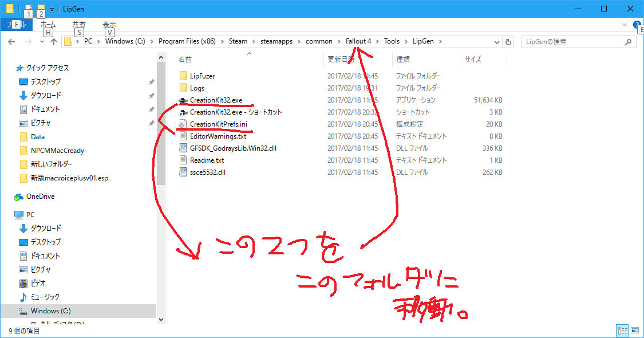This screenshot has height=338, width=644.
Task: Expand the address bar history dropdown
Action: coord(496,42)
